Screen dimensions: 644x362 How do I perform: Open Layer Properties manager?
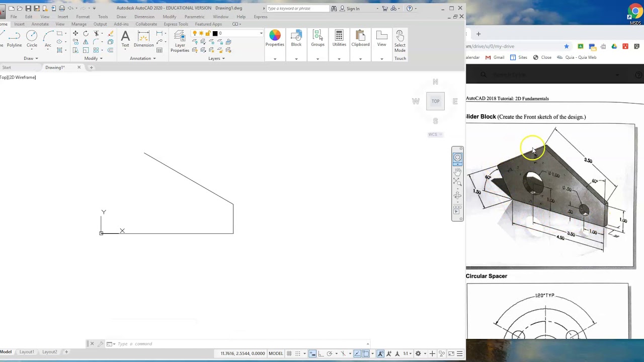click(x=180, y=41)
